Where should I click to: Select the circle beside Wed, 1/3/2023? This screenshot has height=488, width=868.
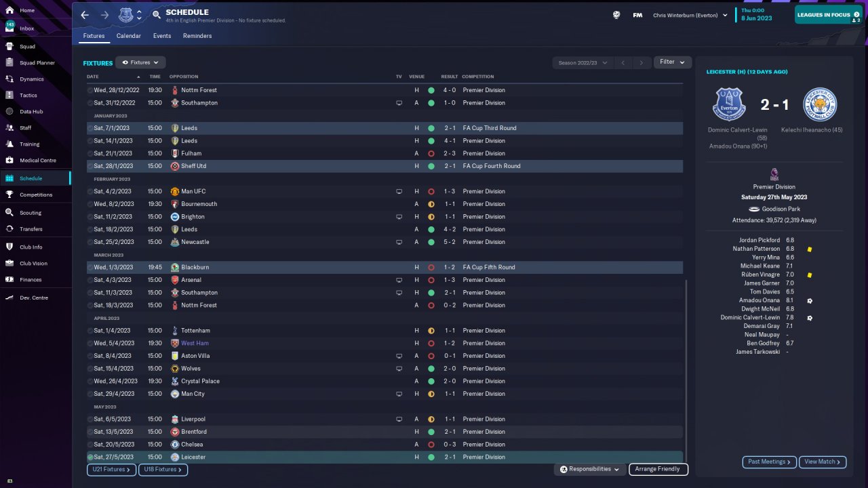pyautogui.click(x=90, y=268)
